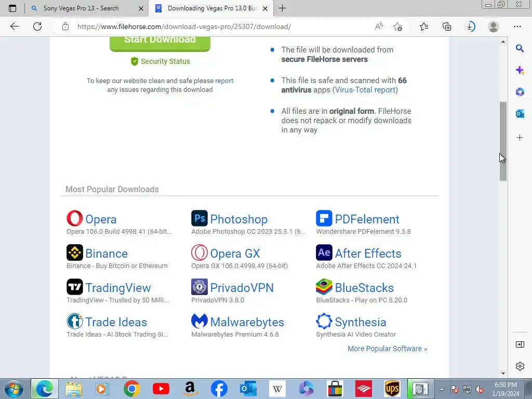The width and height of the screenshot is (532, 399).
Task: Click the Opera GX logo icon
Action: 199,252
